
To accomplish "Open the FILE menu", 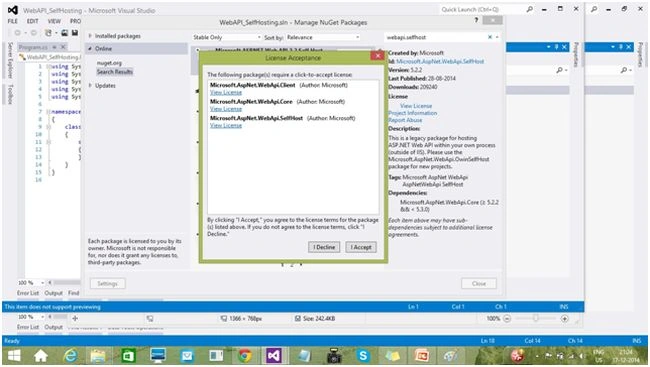I will coord(13,21).
